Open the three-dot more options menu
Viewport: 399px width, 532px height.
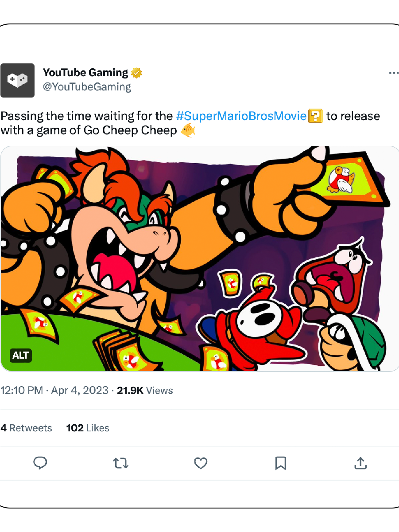393,73
